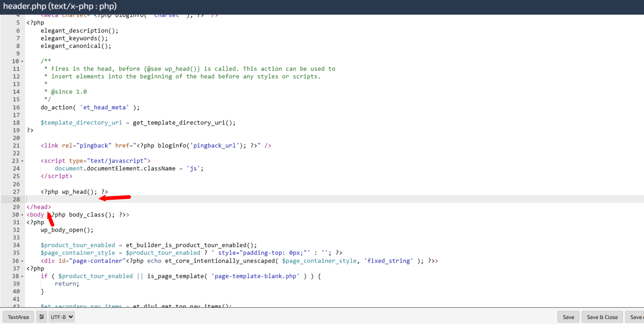Click the <?php wp_head(); ?> line

[74, 192]
